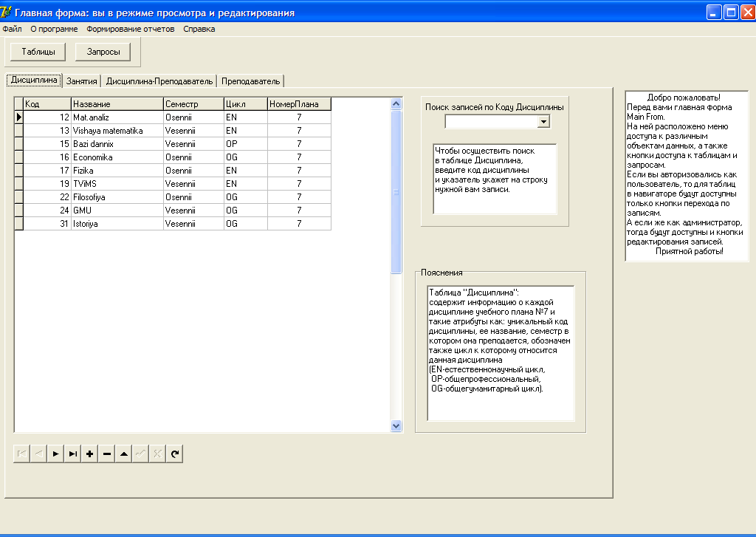Click the Код column header

[47, 103]
